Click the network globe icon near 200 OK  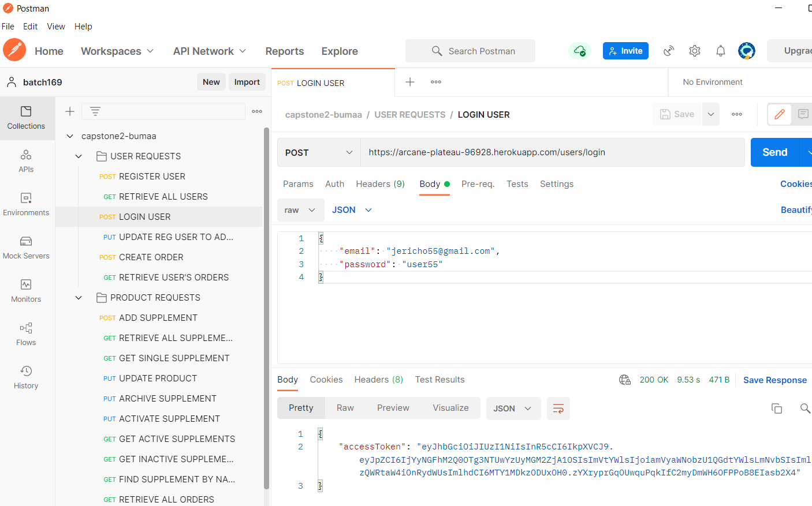tap(625, 380)
